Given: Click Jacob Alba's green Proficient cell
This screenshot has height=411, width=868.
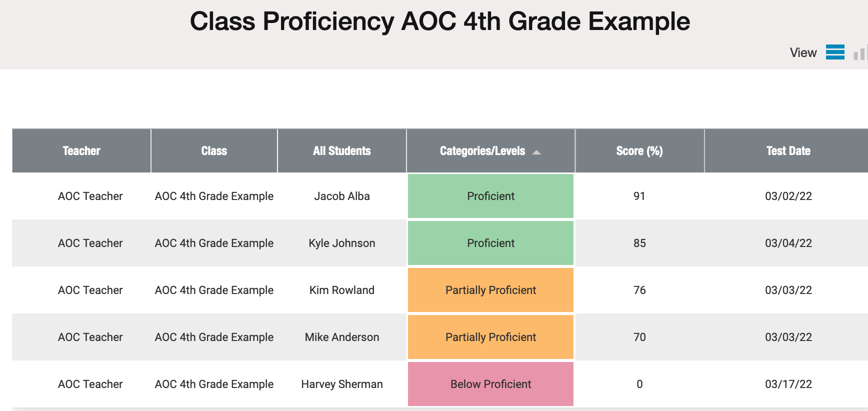Looking at the screenshot, I should (x=490, y=196).
